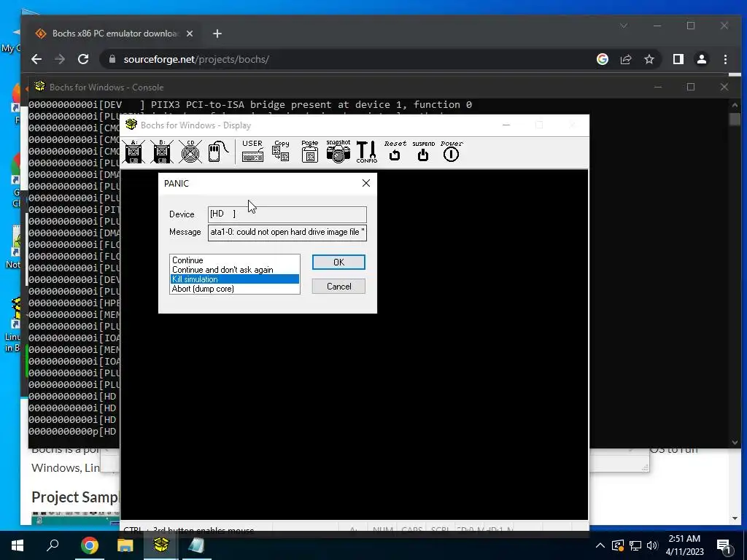Show hidden tray icons chevron

tap(600, 545)
